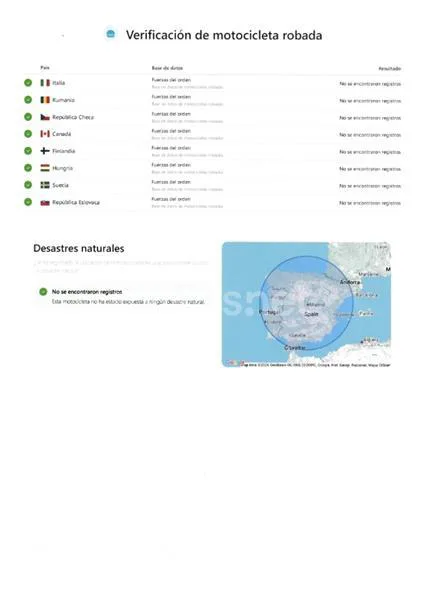This screenshot has height=600, width=424.
Task: Click the 'Base de datos' column header
Action: [167, 68]
